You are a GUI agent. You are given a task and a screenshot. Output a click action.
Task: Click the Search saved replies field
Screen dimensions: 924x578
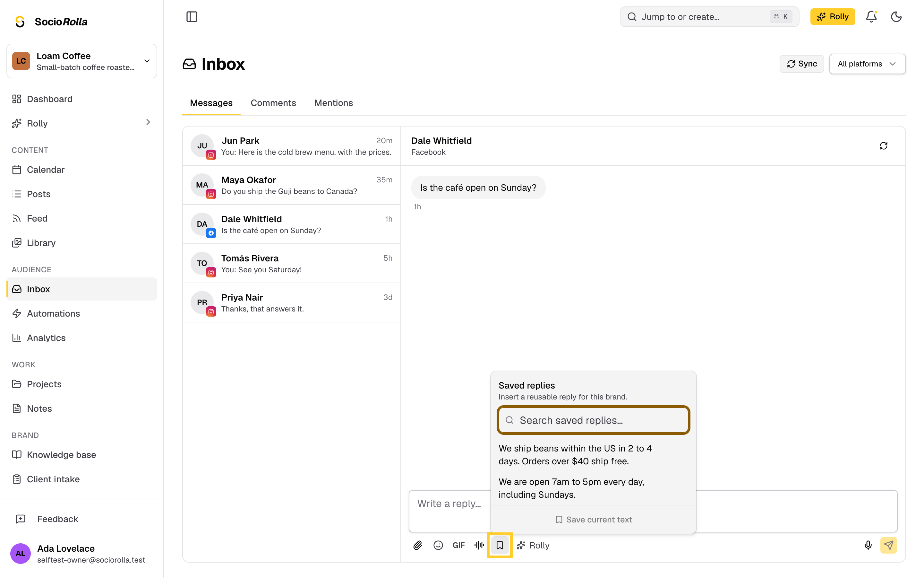(593, 421)
